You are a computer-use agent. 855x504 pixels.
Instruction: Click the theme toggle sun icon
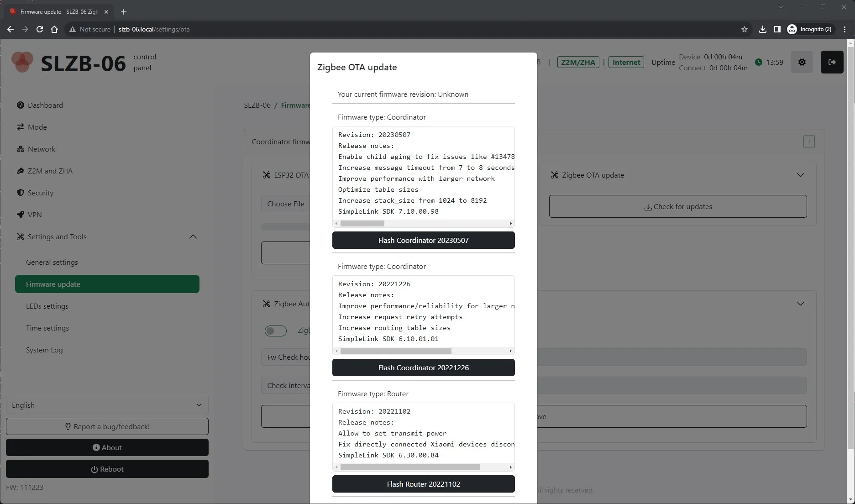click(802, 63)
